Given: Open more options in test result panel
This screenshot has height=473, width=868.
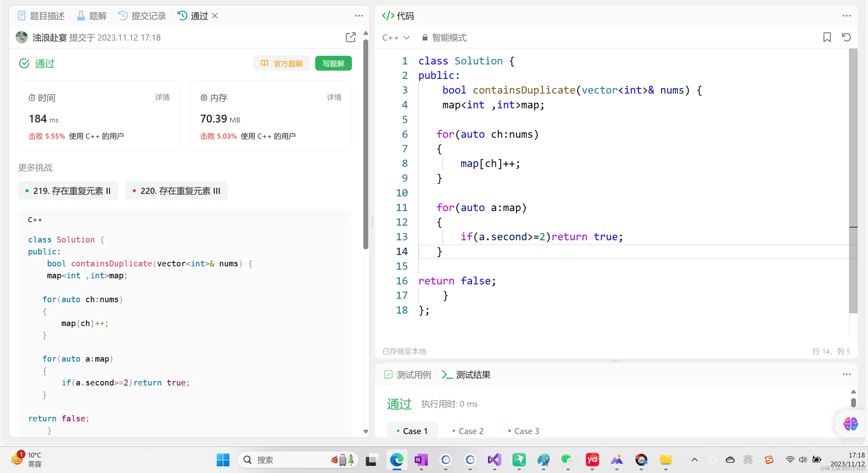Looking at the screenshot, I should click(x=846, y=374).
